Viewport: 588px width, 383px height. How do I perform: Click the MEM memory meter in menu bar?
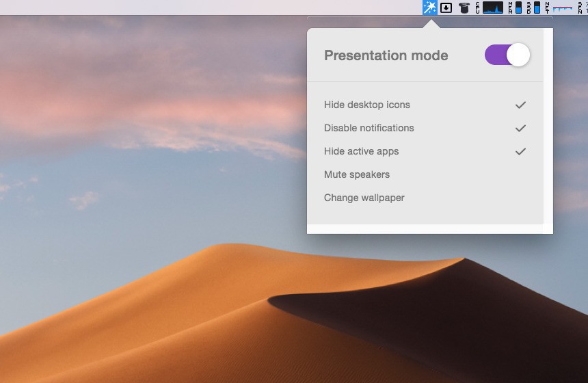[x=516, y=8]
